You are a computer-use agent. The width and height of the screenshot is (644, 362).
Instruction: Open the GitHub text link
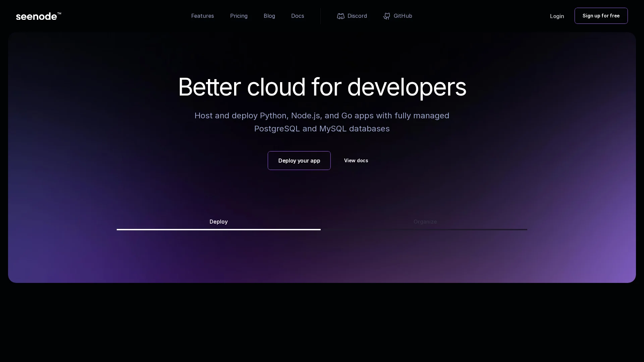tap(402, 16)
